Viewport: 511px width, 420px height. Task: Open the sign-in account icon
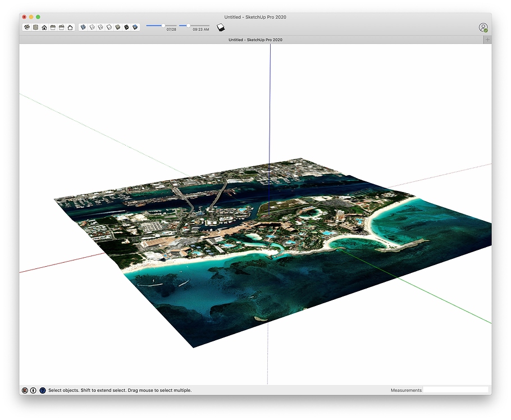pyautogui.click(x=483, y=27)
